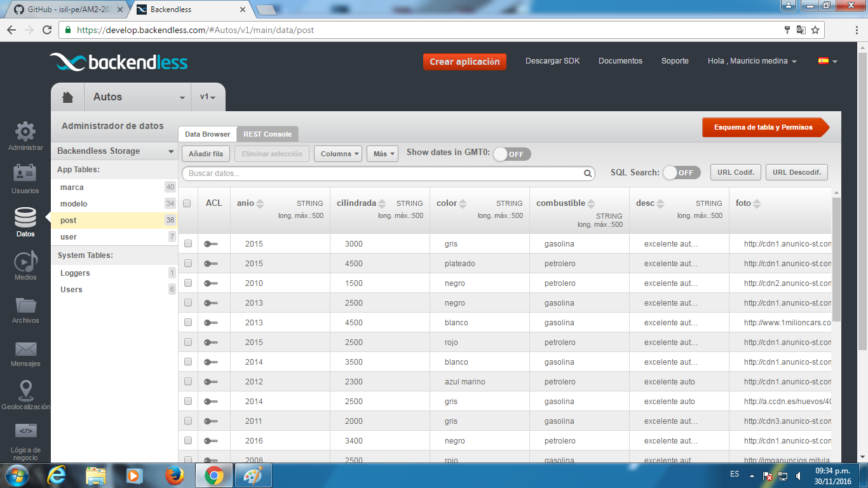The image size is (868, 488).
Task: Open Firefox from the taskbar
Action: 174,475
